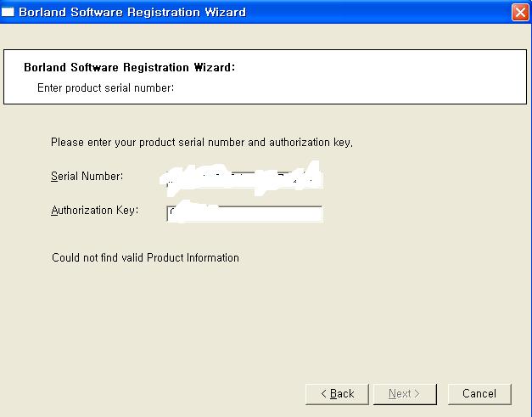Cancel the registration wizard

[x=479, y=394]
